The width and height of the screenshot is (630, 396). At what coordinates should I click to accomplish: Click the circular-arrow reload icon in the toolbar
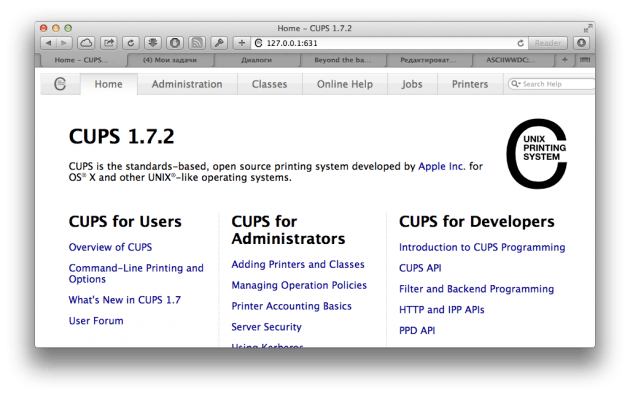click(131, 43)
